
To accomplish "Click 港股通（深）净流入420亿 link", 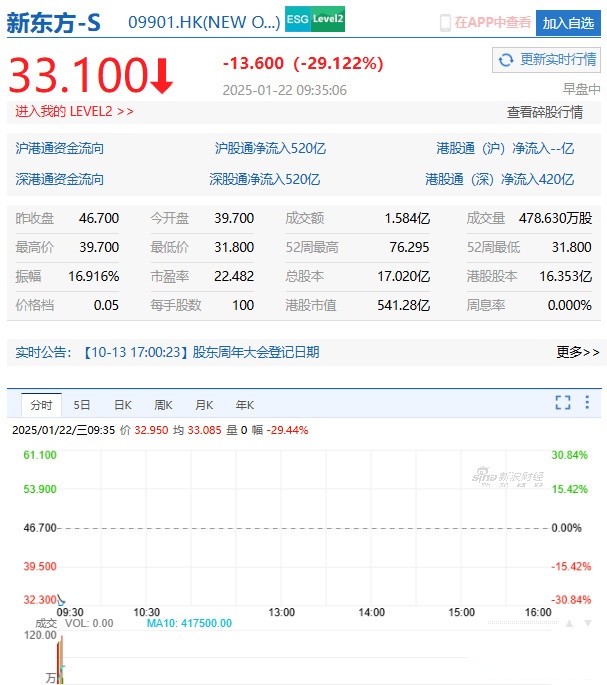I will [499, 179].
